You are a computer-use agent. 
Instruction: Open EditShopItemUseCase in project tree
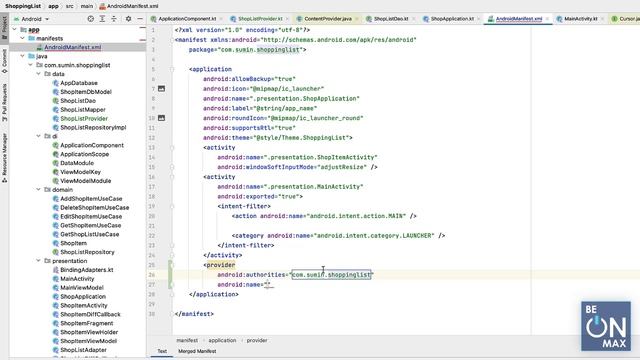coord(91,217)
